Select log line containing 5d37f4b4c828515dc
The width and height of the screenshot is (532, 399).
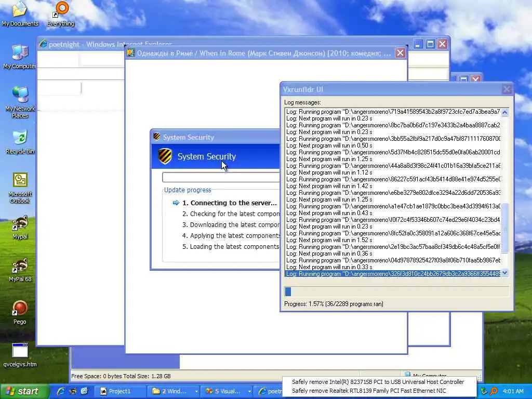point(393,152)
